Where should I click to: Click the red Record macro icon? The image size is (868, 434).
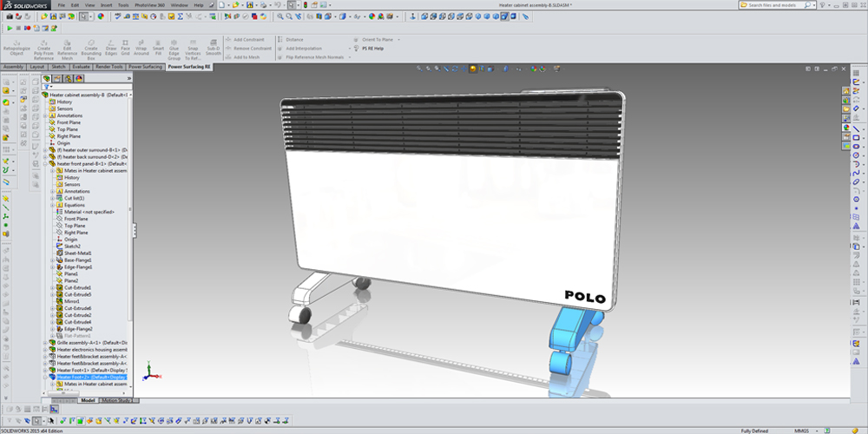[27, 28]
